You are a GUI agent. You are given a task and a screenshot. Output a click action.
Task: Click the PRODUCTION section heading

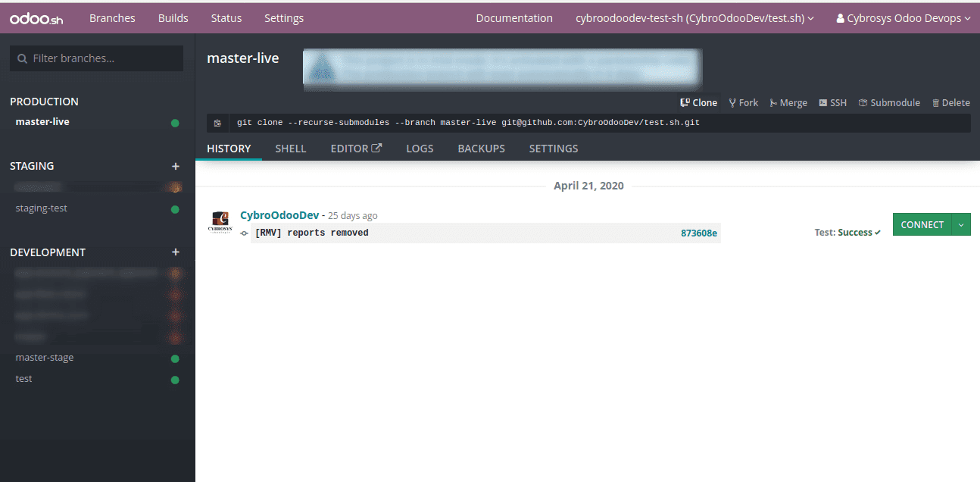(44, 102)
